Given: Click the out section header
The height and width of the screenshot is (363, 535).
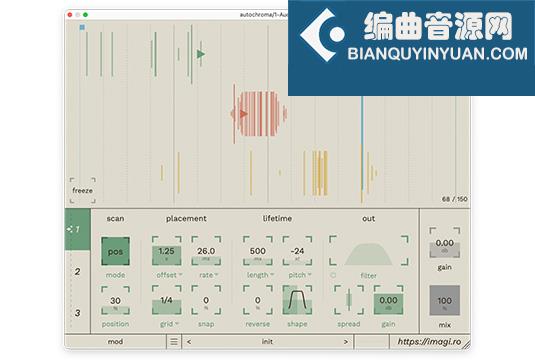Looking at the screenshot, I should pyautogui.click(x=368, y=218).
